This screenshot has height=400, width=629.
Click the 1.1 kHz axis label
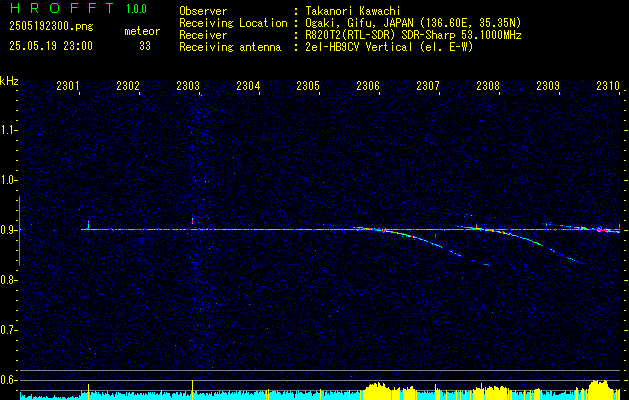click(x=7, y=130)
